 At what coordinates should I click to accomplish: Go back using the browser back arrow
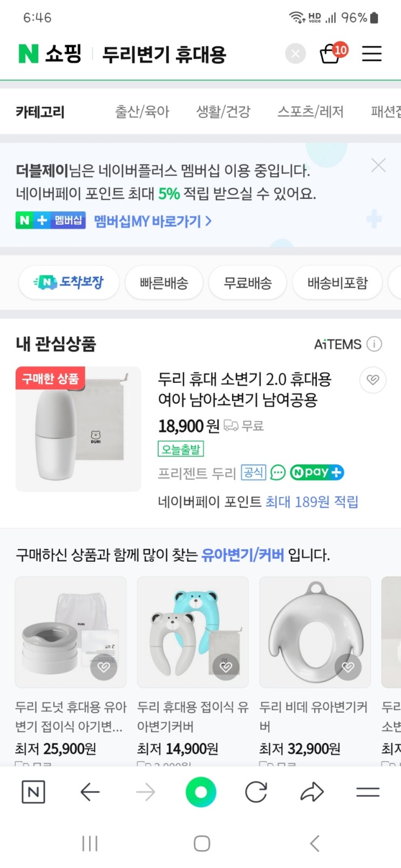(90, 792)
